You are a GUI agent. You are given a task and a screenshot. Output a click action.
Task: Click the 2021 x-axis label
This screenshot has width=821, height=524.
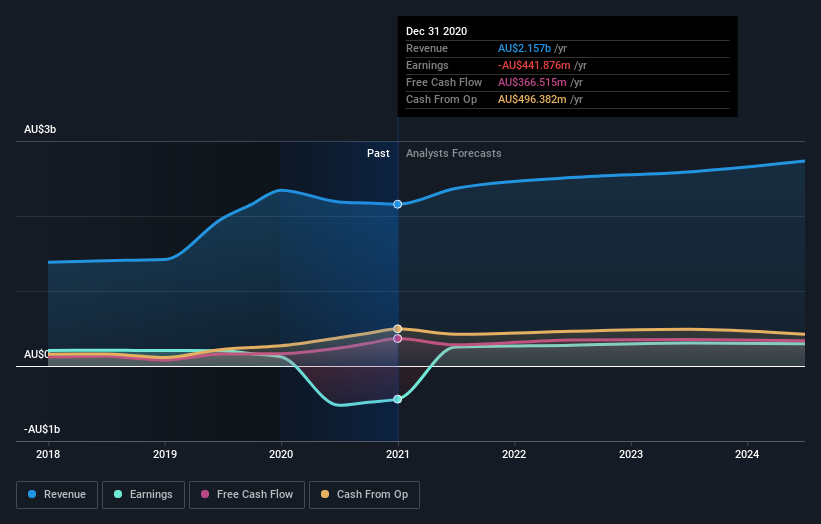click(x=398, y=454)
